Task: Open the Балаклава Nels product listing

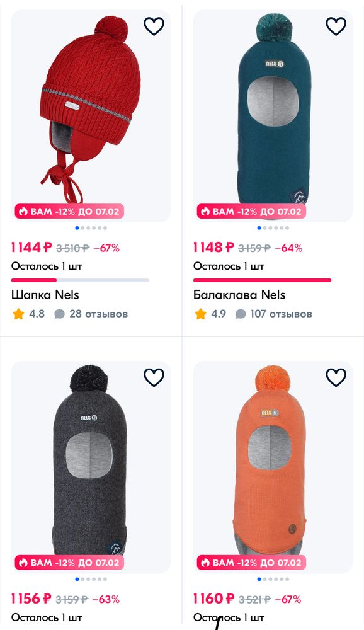Action: pos(239,294)
